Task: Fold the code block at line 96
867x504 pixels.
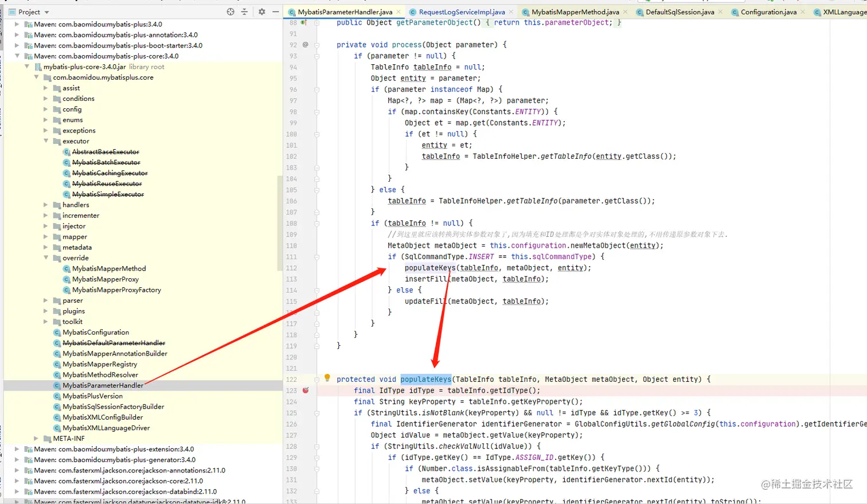Action: pyautogui.click(x=317, y=89)
